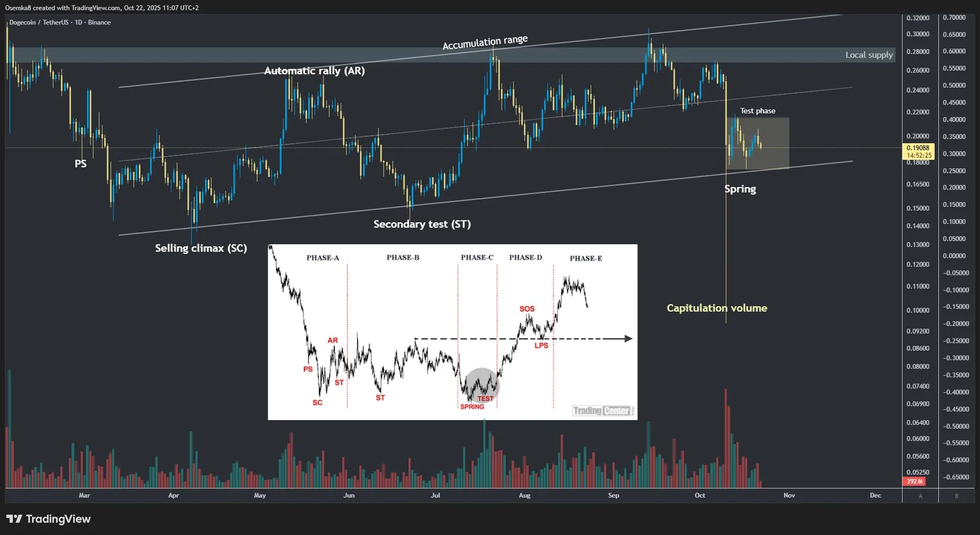Screen dimensions: 980x535
Task: Click the 0.28000 level on price scale
Action: pyautogui.click(x=918, y=52)
